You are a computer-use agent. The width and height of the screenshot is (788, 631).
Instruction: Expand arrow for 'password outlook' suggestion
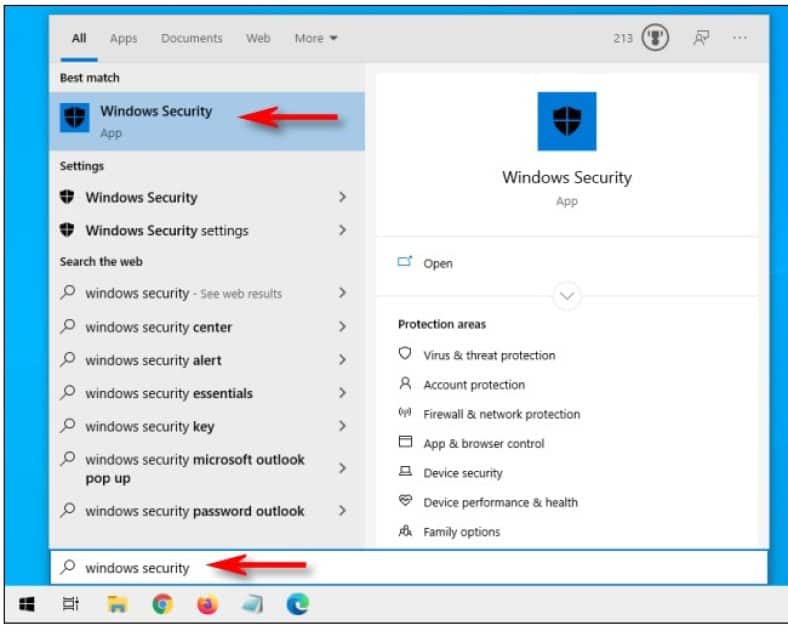click(x=342, y=510)
